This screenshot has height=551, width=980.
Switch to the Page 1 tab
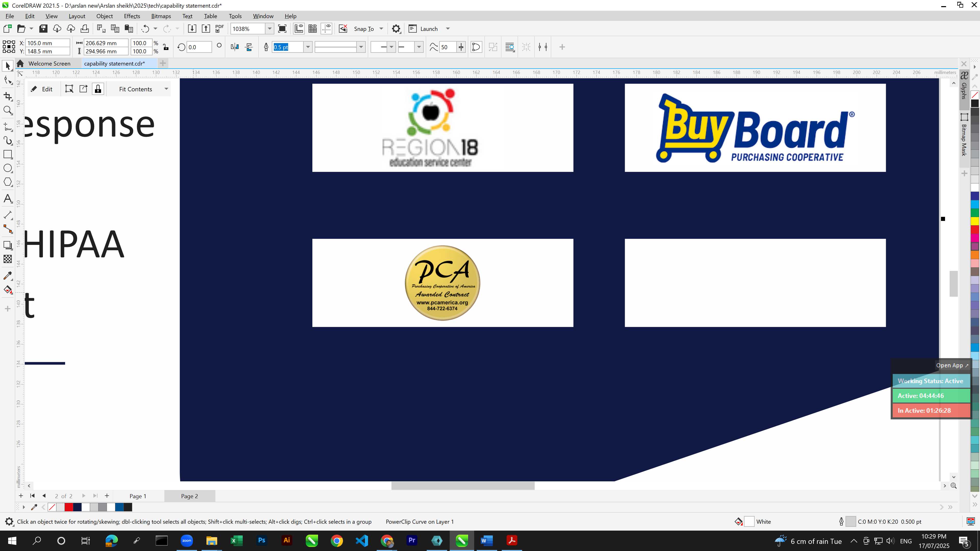[138, 496]
